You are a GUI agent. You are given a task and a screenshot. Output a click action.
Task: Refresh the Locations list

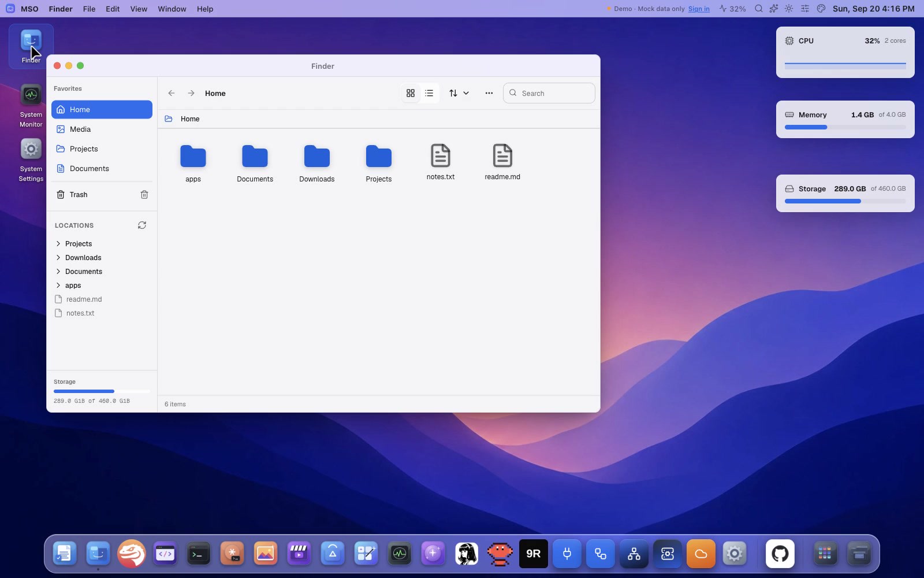(x=142, y=225)
